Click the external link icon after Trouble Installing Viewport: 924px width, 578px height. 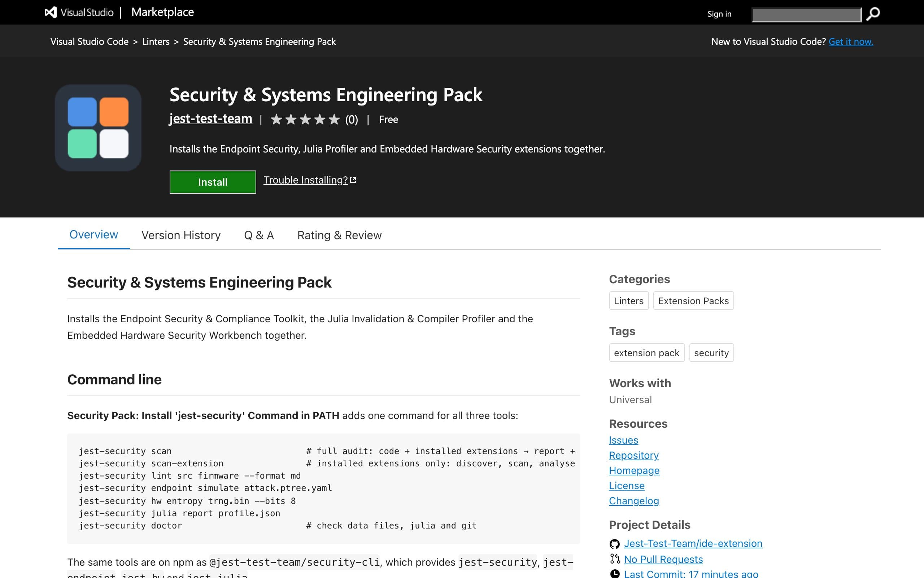point(353,180)
